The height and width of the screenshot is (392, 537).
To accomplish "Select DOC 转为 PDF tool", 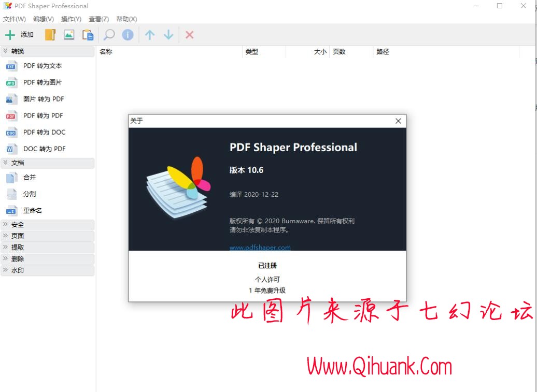I will coord(44,149).
